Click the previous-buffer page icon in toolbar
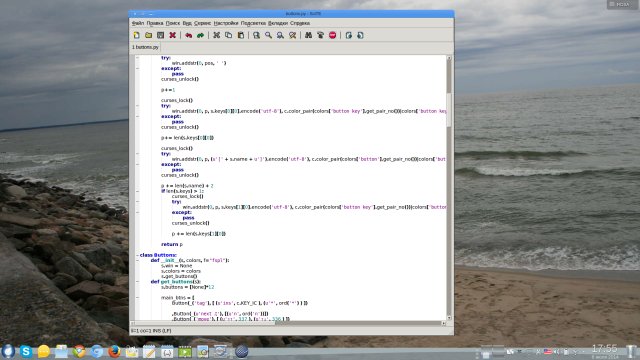This screenshot has height=360, width=640. click(348, 36)
